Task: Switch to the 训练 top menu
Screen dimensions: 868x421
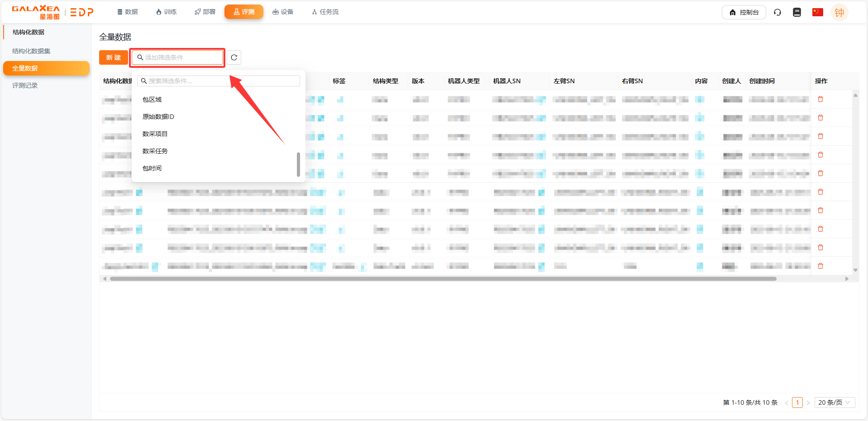Action: [166, 12]
